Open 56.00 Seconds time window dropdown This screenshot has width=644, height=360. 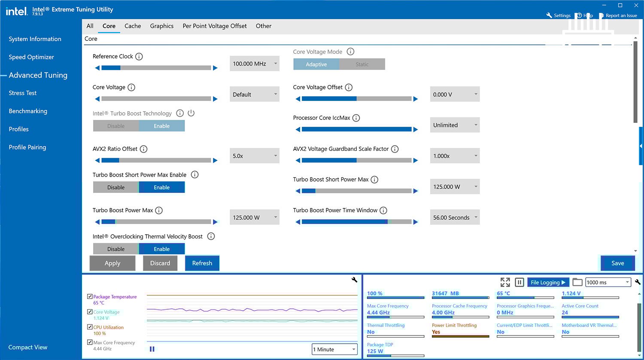(x=455, y=217)
